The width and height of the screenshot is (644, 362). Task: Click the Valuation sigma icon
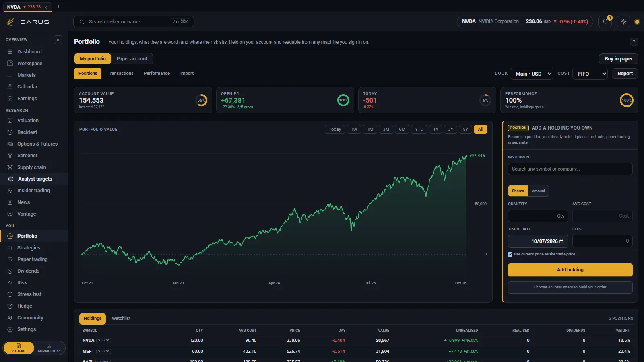pyautogui.click(x=10, y=121)
